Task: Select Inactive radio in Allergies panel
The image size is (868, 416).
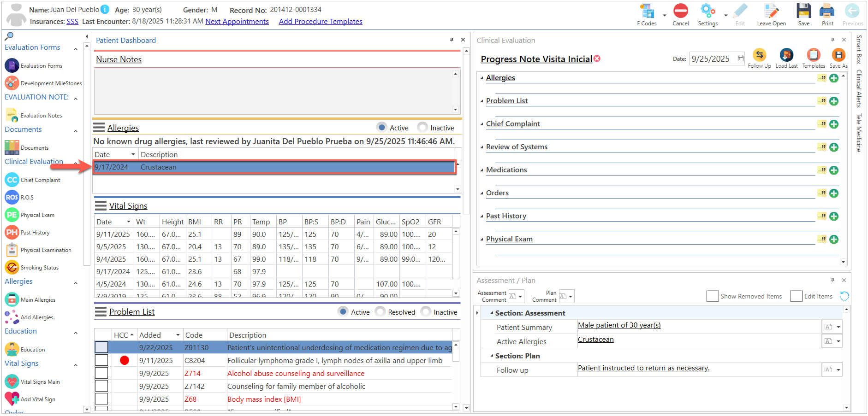Action: [x=422, y=127]
